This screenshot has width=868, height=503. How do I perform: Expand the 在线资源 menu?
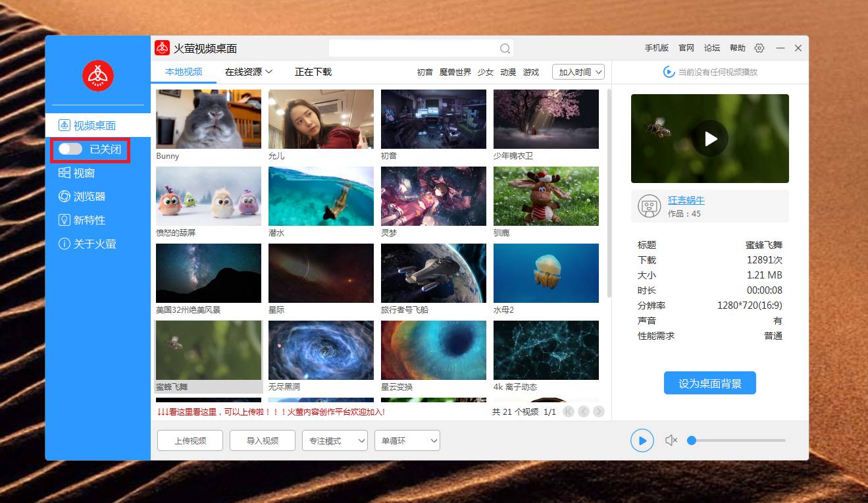click(249, 72)
